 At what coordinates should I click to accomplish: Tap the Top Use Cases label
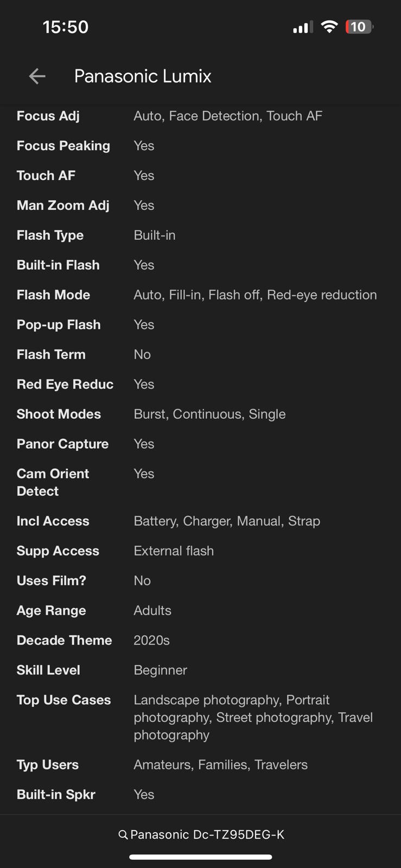pyautogui.click(x=63, y=700)
